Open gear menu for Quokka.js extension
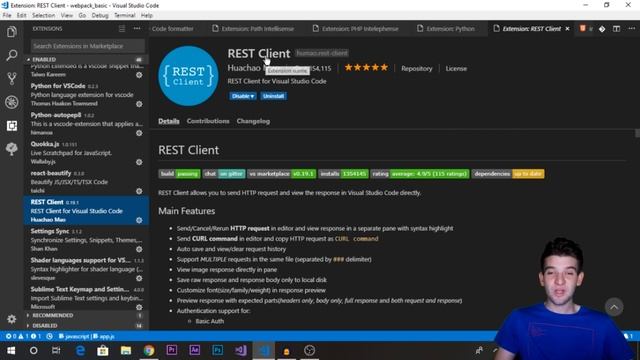The image size is (640, 360). pyautogui.click(x=139, y=162)
